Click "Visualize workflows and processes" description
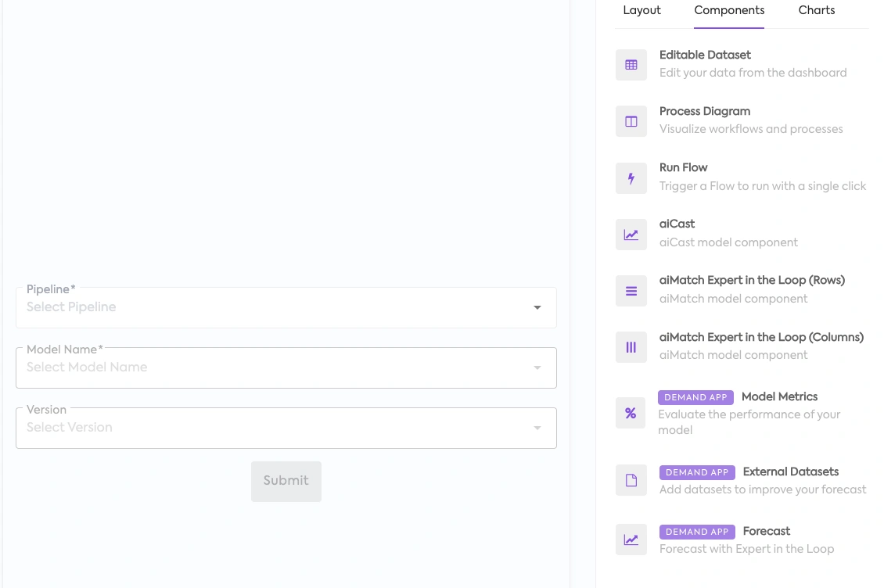 (751, 130)
